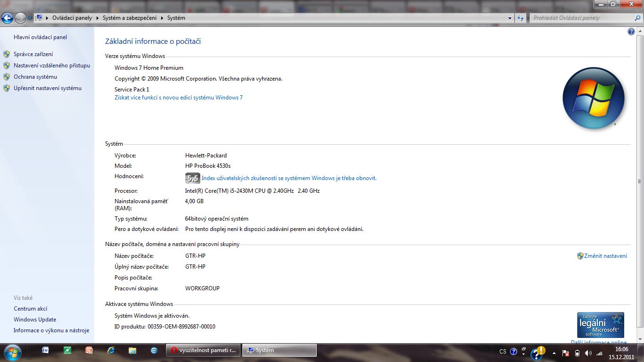The width and height of the screenshot is (644, 362).
Task: Open Upřesnit nastavení systému
Action: [48, 88]
